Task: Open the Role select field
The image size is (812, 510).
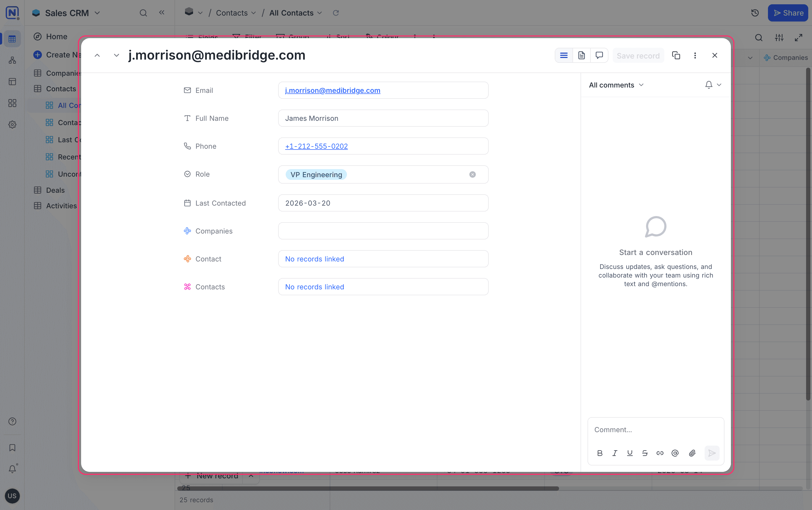Action: click(x=383, y=174)
